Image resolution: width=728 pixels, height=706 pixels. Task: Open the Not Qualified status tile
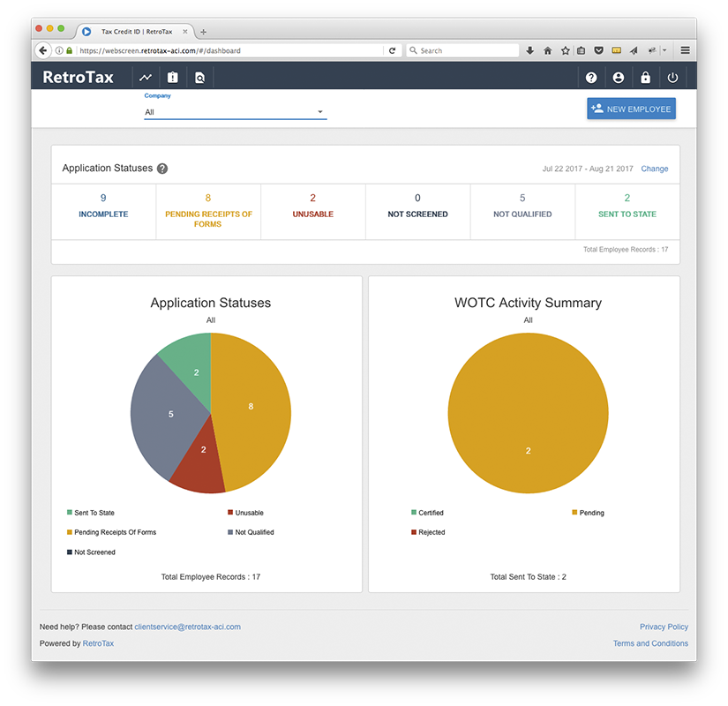[x=522, y=212]
